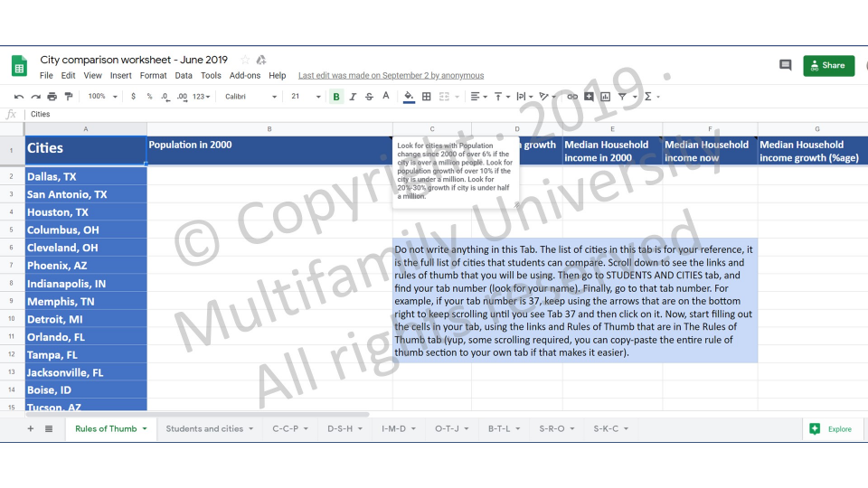
Task: Switch to the C-C-P sheet tab
Action: [x=285, y=428]
